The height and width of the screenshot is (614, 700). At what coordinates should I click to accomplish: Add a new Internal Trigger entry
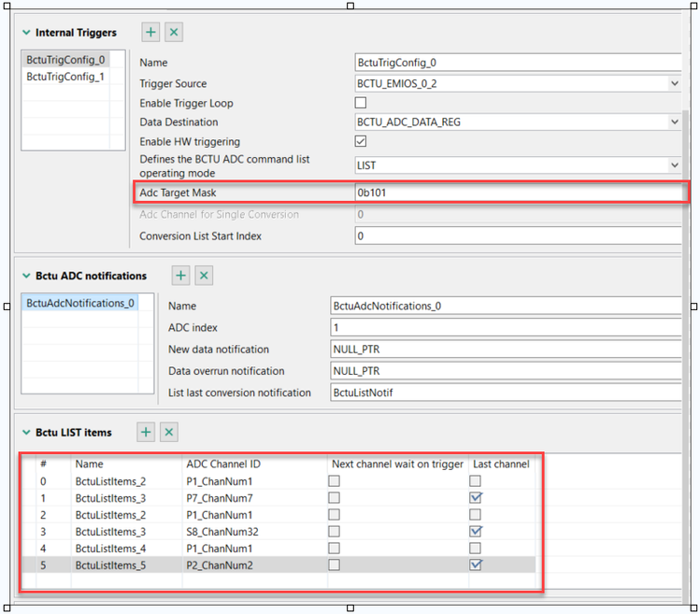coord(150,32)
